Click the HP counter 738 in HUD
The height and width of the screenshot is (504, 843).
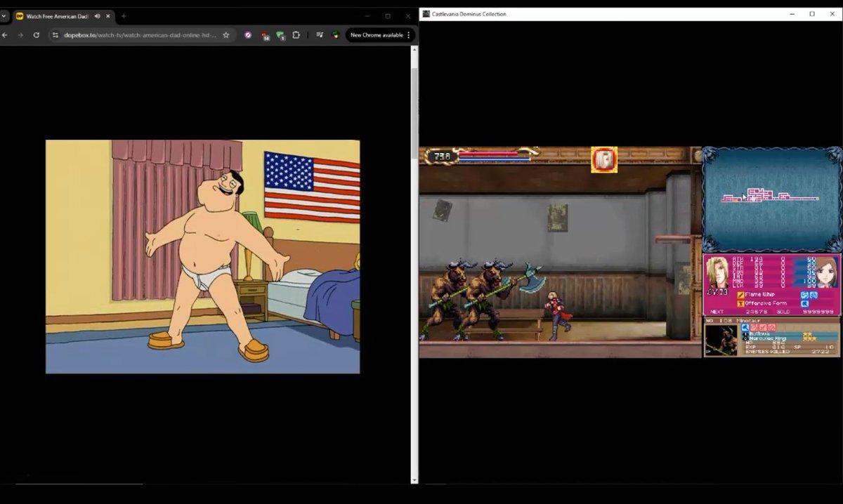[442, 157]
